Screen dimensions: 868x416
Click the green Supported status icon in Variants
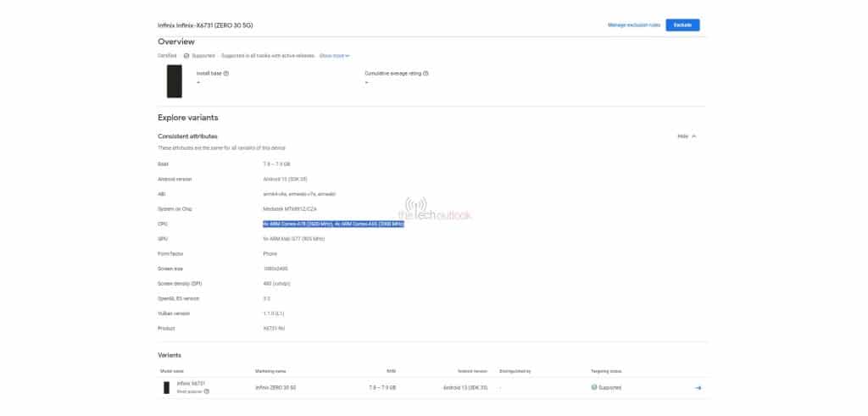pos(593,388)
